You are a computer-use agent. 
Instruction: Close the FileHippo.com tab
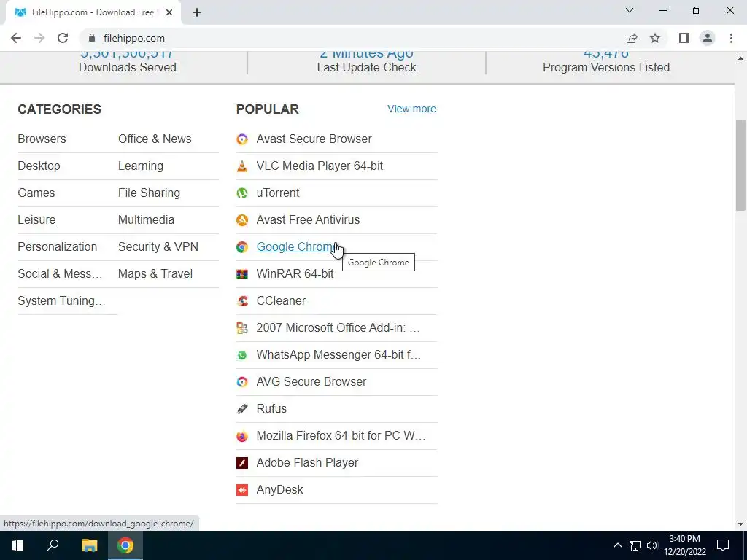(169, 12)
